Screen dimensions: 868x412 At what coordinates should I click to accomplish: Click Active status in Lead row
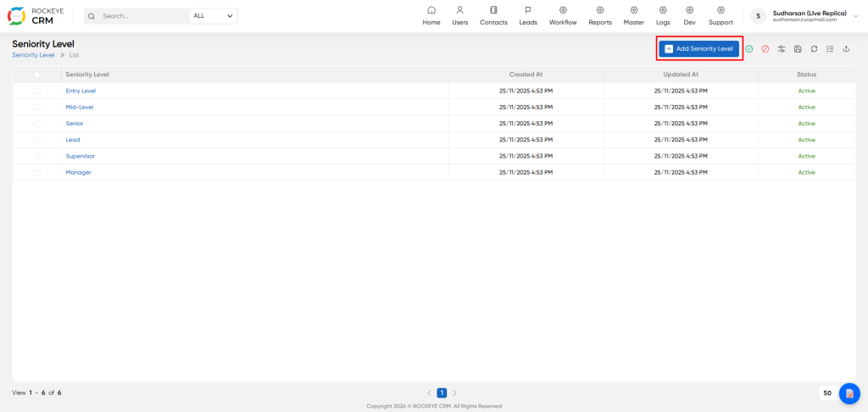[x=807, y=140]
